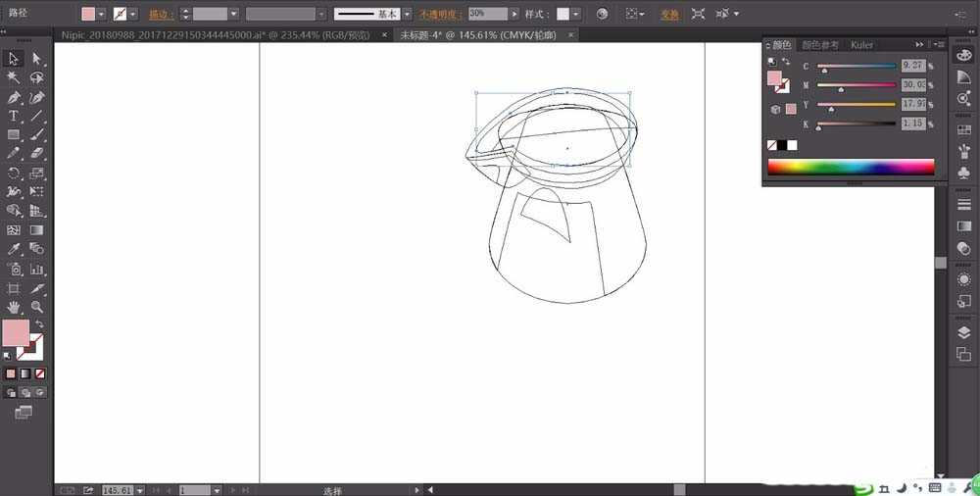Pick the Direct Selection tool
Screen dimensions: 980x496
[37, 59]
